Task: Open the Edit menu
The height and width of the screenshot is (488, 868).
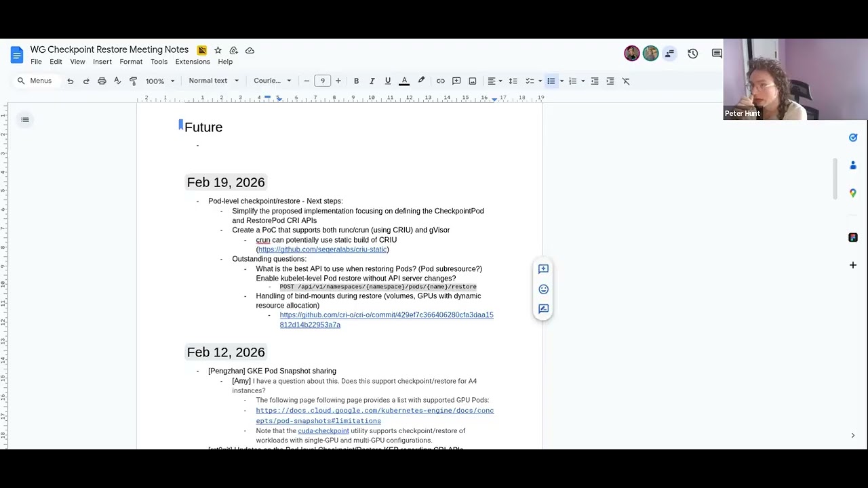Action: coord(56,62)
